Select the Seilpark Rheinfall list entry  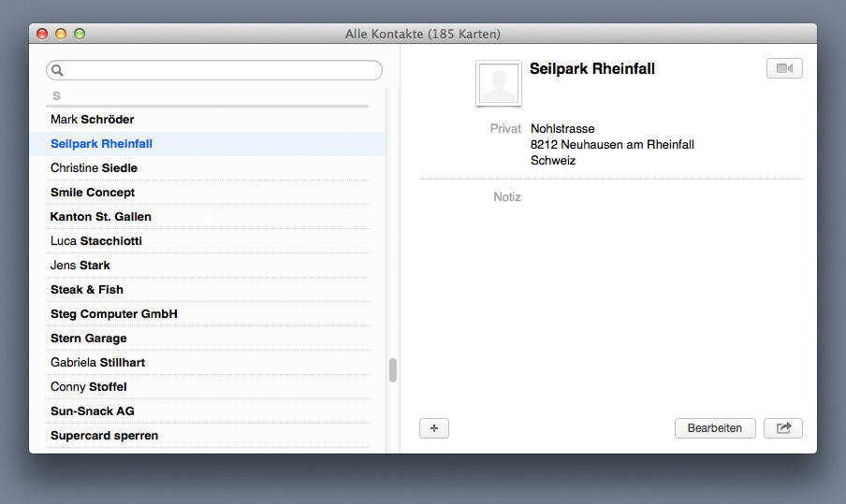point(208,143)
